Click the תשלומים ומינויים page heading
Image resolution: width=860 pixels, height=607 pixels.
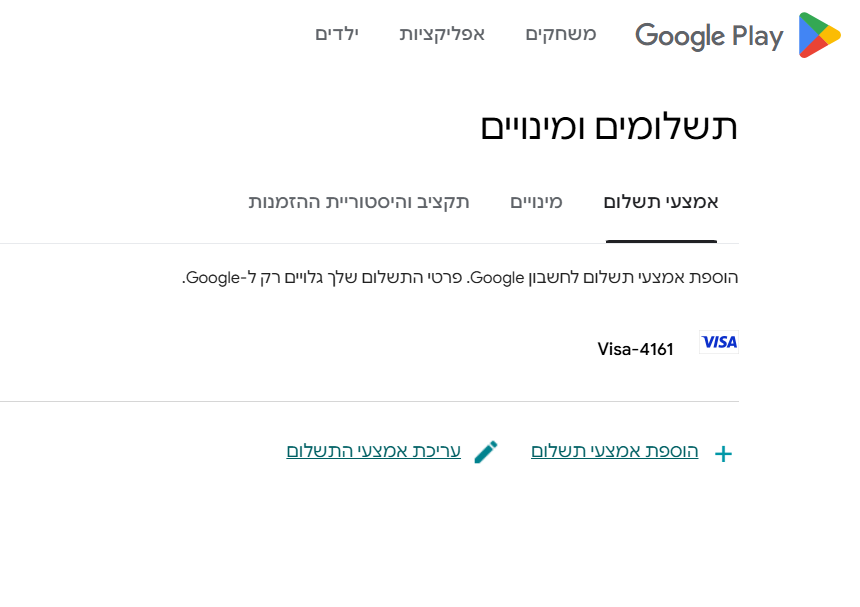[609, 128]
